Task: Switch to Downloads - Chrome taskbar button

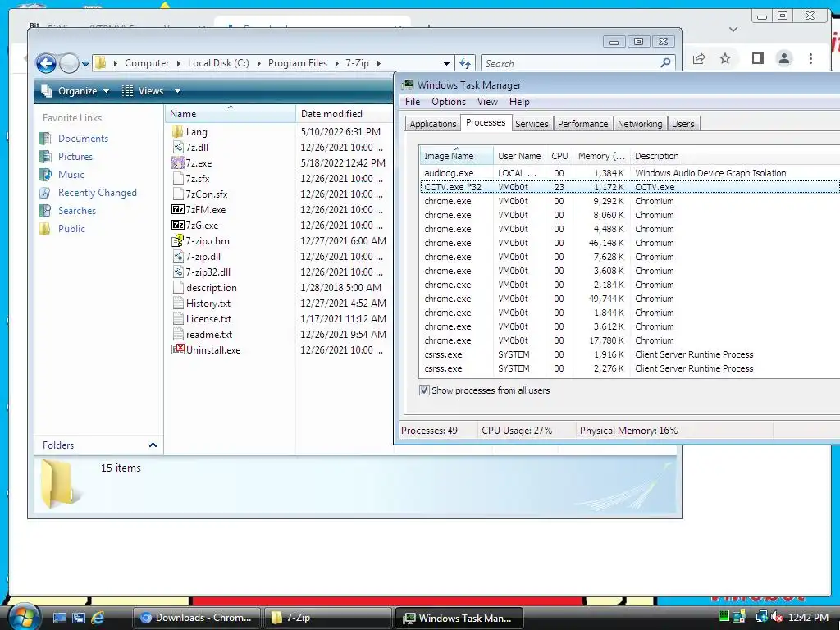Action: pos(197,618)
